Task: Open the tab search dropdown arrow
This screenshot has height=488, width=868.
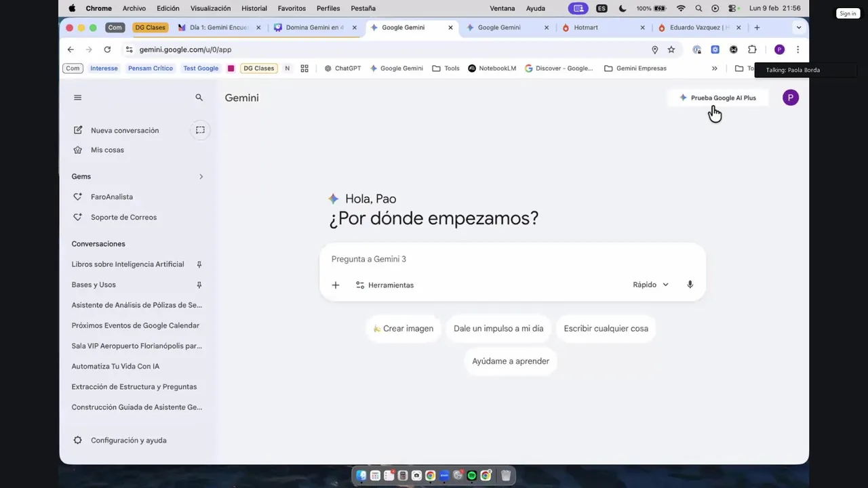Action: tap(799, 28)
